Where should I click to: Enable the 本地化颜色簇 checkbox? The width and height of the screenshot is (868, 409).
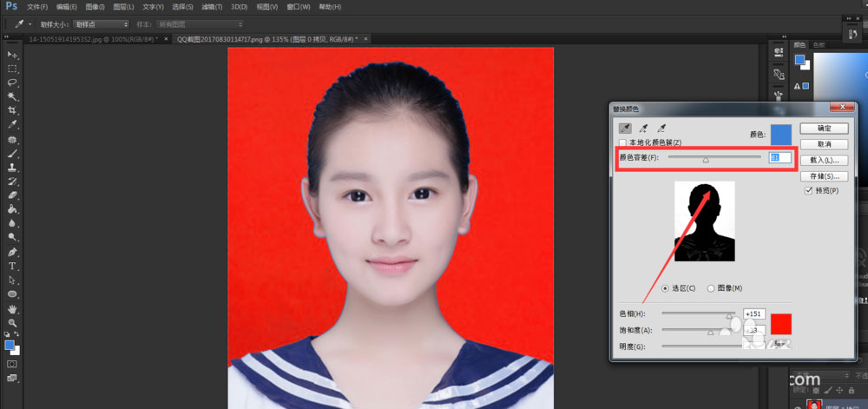(x=622, y=142)
